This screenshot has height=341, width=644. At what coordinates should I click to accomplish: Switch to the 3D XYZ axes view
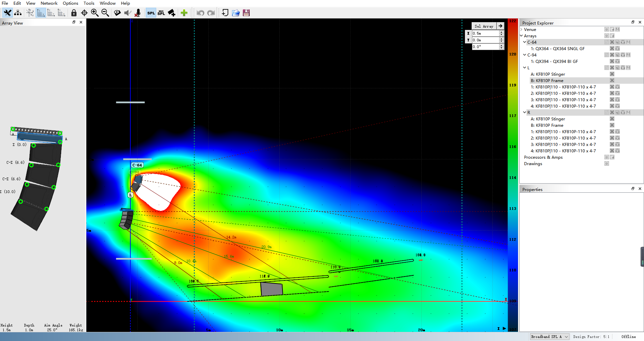[30, 13]
